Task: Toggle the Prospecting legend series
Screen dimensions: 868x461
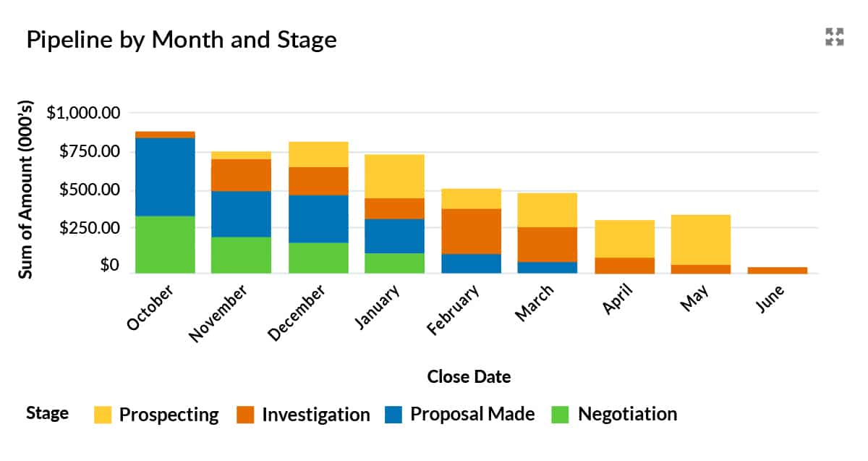Action: pyautogui.click(x=168, y=415)
